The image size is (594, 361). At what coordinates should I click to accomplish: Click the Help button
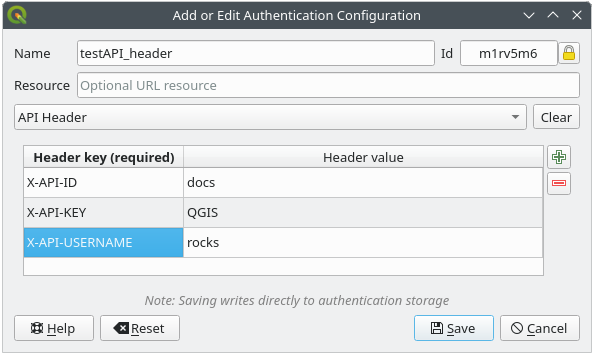click(54, 328)
